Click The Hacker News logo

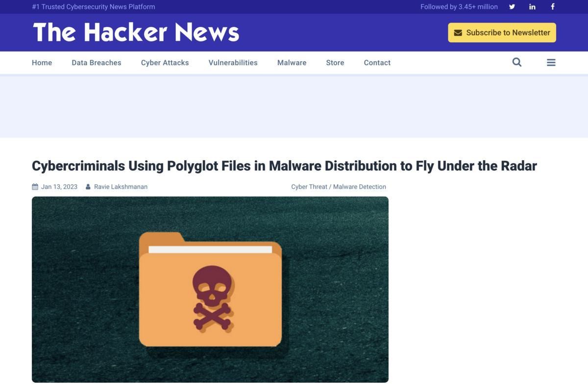point(136,32)
